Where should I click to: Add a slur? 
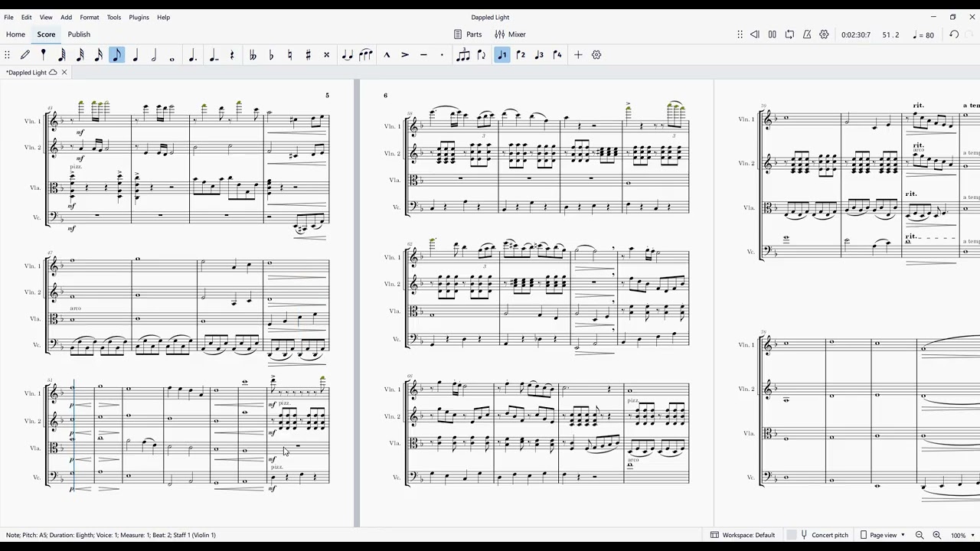tap(366, 55)
